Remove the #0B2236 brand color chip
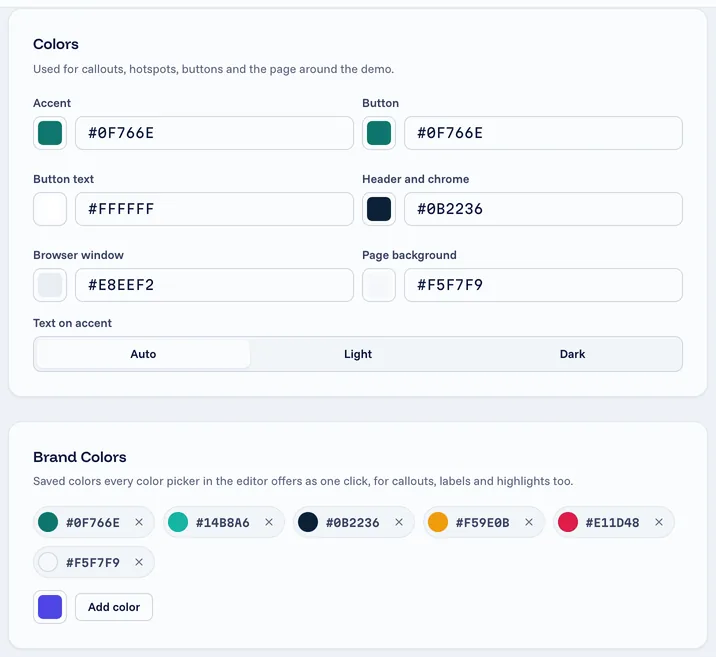Image resolution: width=716 pixels, height=657 pixels. coord(399,522)
